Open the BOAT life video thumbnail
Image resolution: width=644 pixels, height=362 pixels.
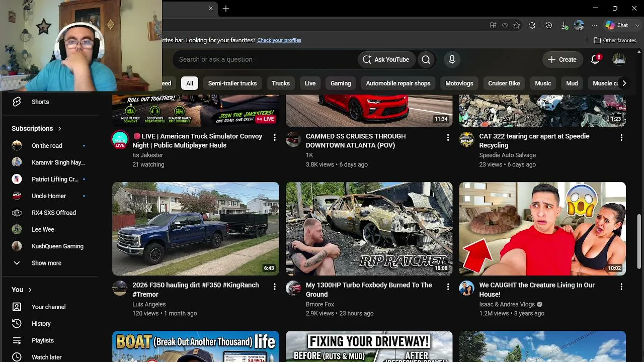pyautogui.click(x=196, y=346)
